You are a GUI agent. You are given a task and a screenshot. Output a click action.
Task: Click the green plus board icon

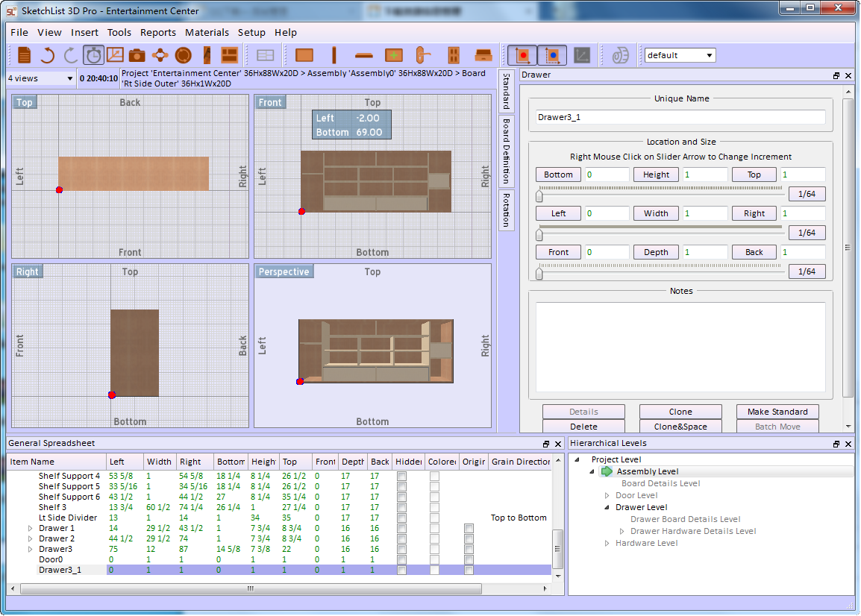point(394,55)
